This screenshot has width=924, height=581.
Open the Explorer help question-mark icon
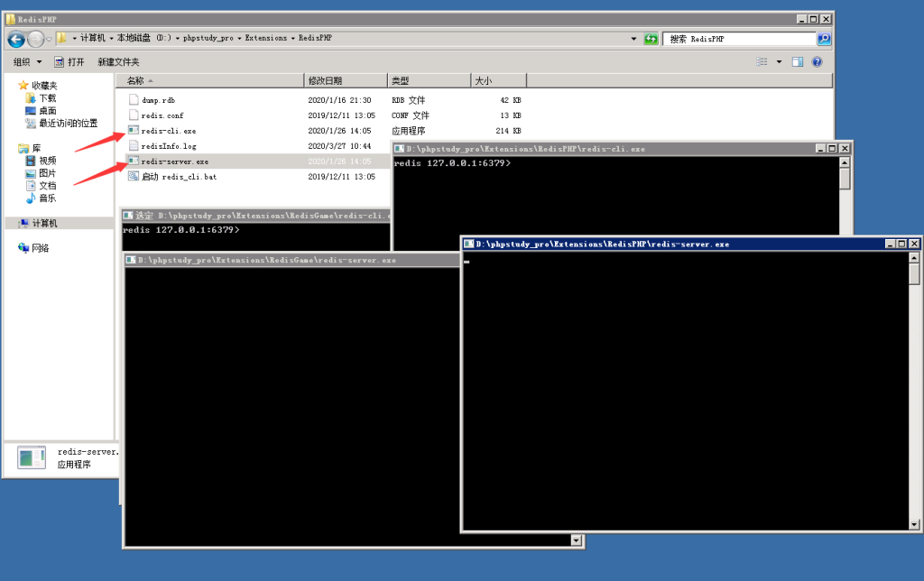click(x=818, y=62)
